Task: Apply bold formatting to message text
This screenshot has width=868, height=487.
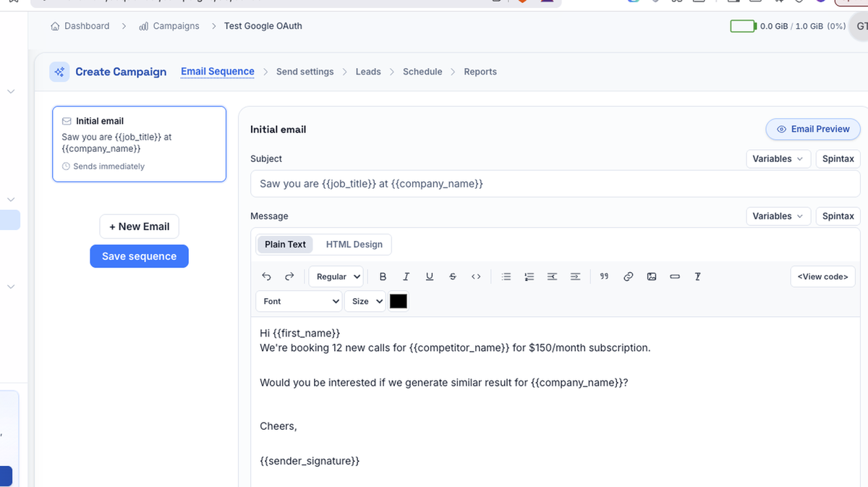Action: pos(383,276)
